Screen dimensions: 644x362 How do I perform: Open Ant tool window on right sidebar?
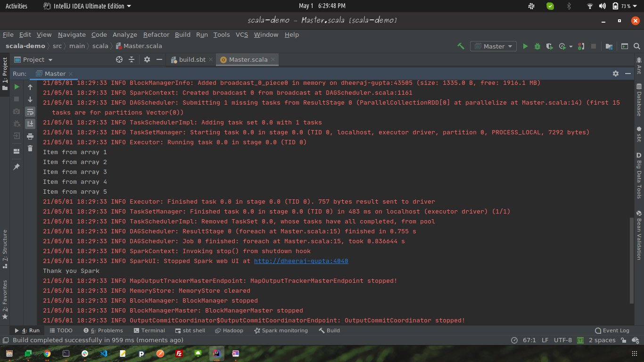[639, 66]
